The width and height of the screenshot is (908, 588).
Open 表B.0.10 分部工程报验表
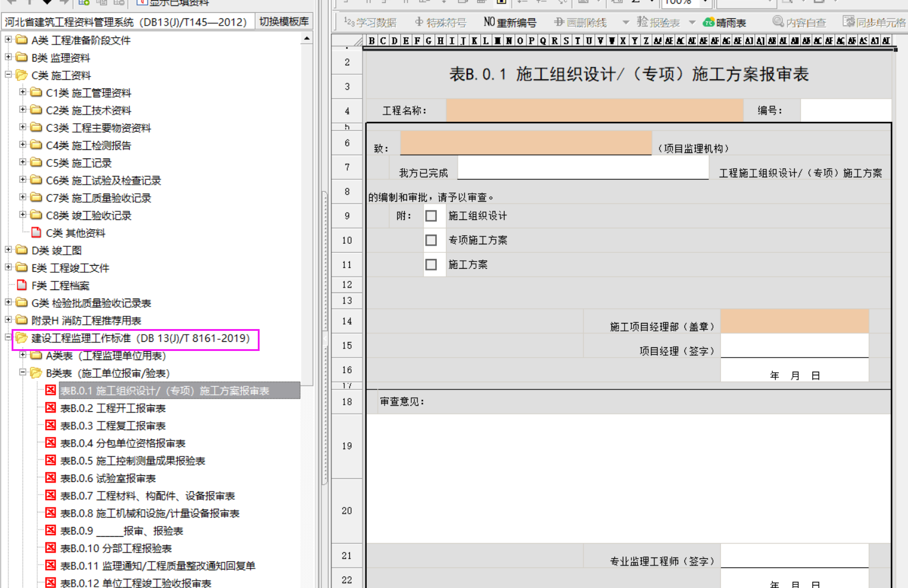116,548
